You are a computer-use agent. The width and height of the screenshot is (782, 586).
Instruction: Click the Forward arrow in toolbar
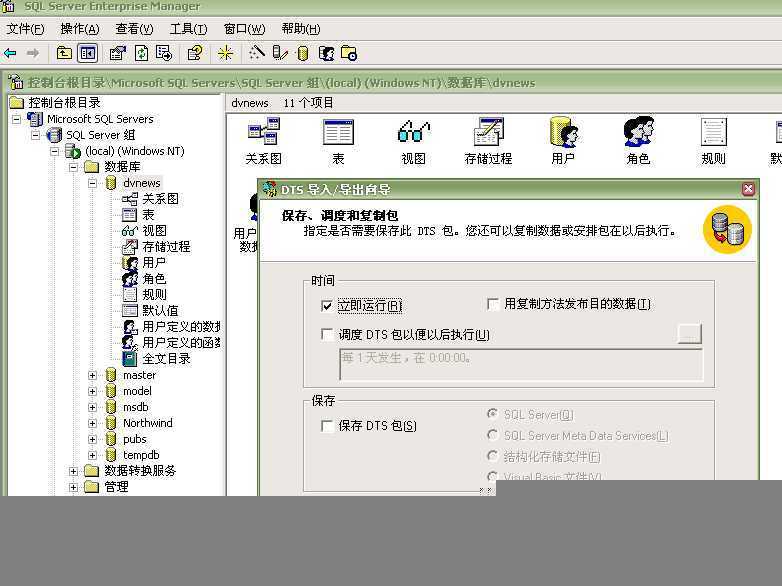pyautogui.click(x=33, y=53)
